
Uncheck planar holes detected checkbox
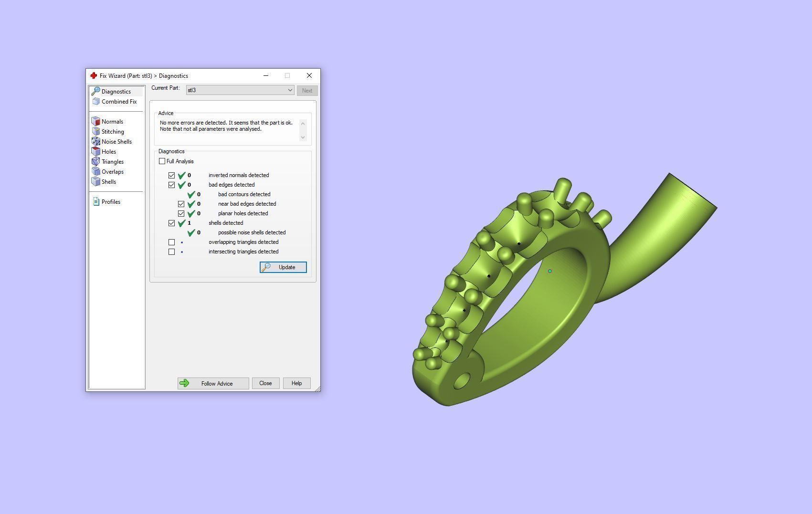[181, 213]
